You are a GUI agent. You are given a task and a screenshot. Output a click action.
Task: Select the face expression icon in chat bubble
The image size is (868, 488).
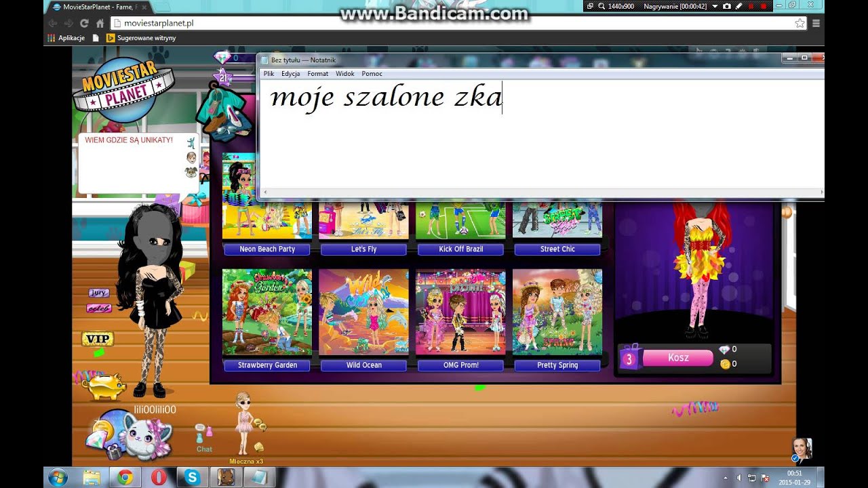click(x=191, y=158)
